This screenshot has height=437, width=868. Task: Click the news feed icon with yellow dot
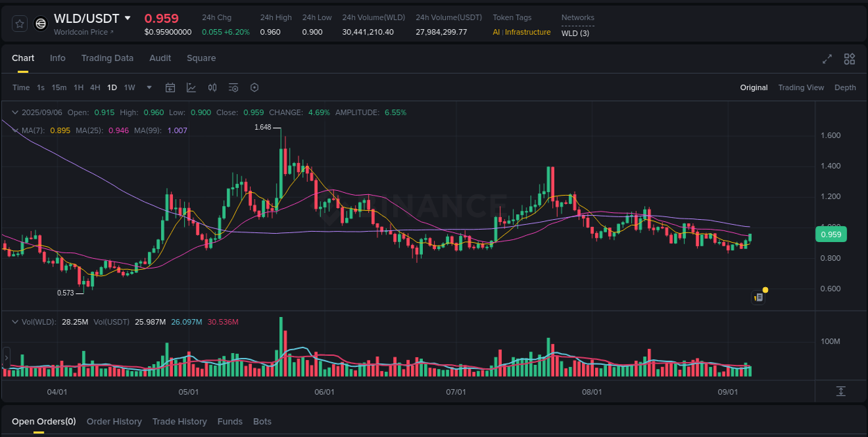[758, 297]
